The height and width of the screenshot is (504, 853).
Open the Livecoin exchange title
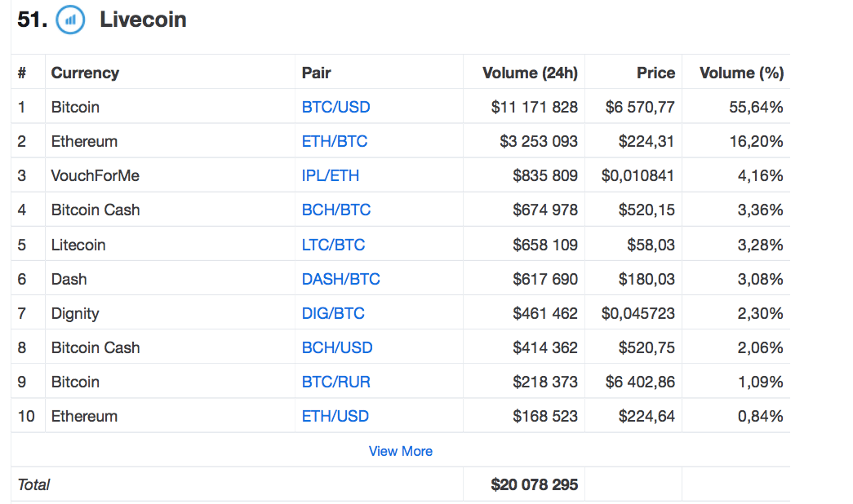coord(143,20)
